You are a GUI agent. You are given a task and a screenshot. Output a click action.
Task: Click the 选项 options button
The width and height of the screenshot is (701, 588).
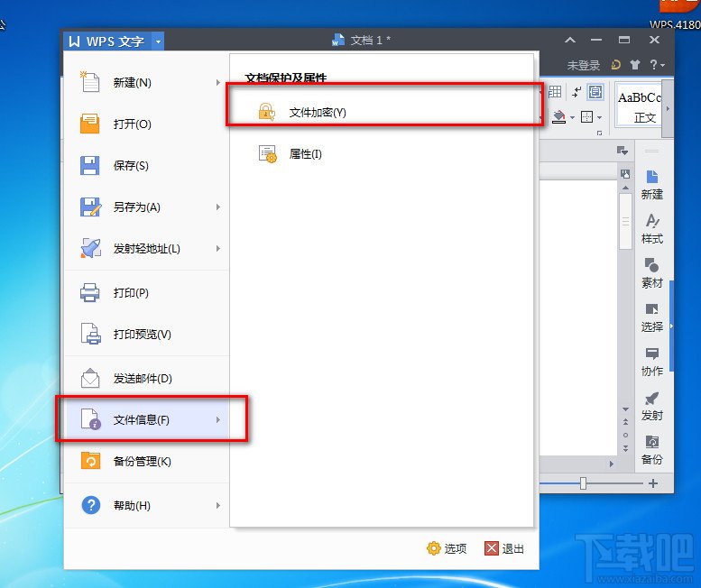click(447, 548)
